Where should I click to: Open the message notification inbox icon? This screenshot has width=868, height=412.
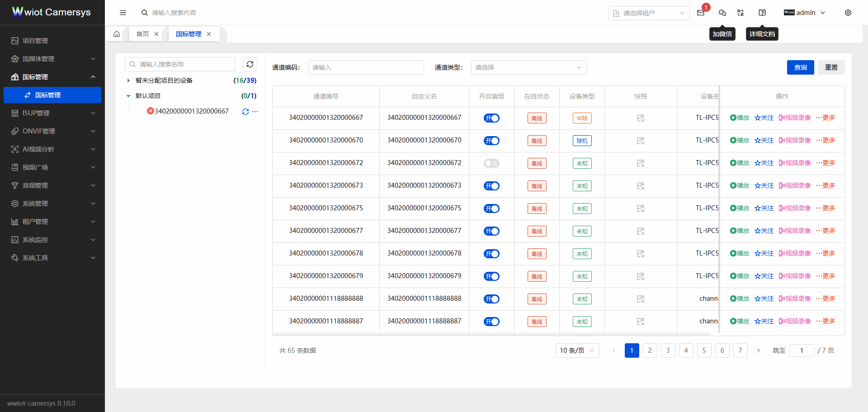tap(701, 13)
